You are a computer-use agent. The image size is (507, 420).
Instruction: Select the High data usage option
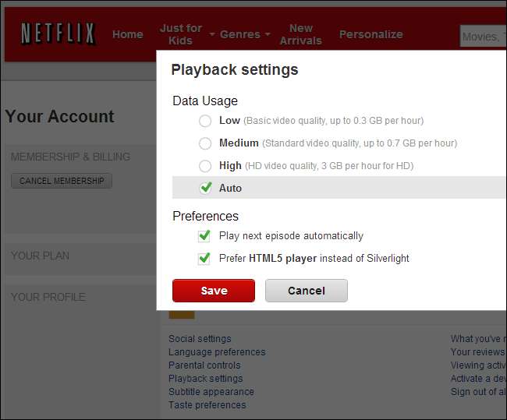pos(205,166)
